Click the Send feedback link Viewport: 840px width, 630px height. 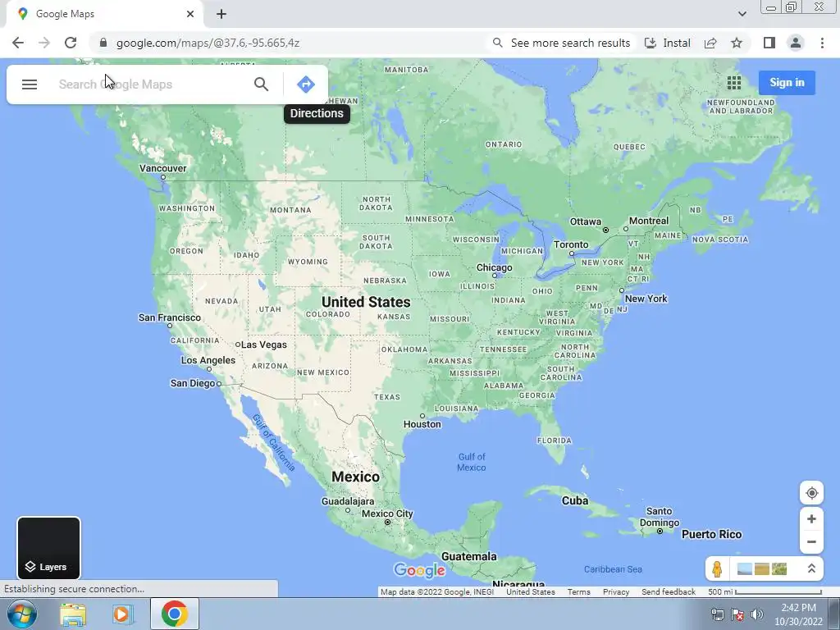pyautogui.click(x=669, y=592)
